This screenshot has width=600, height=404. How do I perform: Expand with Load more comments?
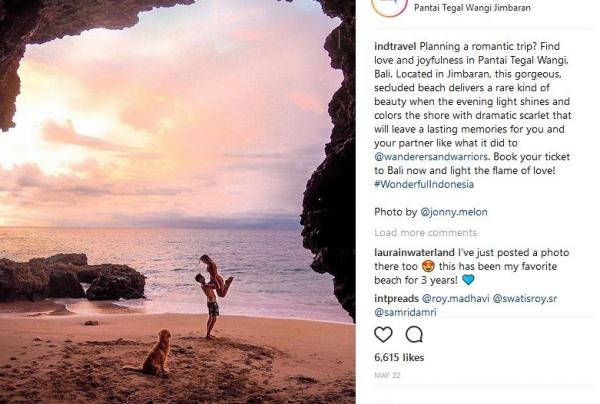pyautogui.click(x=425, y=233)
